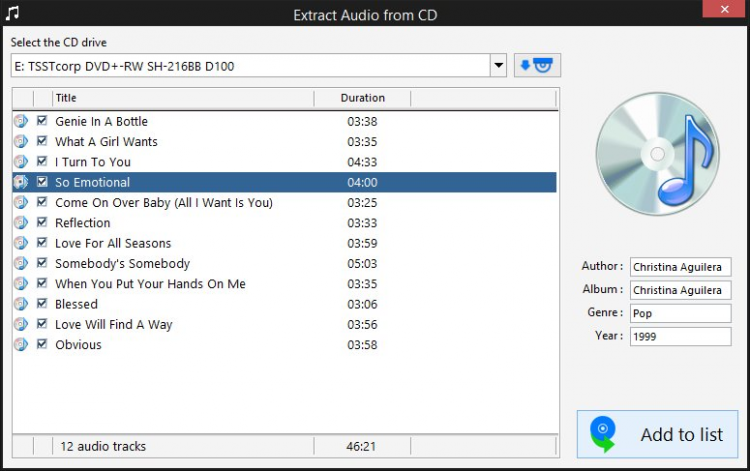Click the refresh CD drive icon button

click(537, 65)
